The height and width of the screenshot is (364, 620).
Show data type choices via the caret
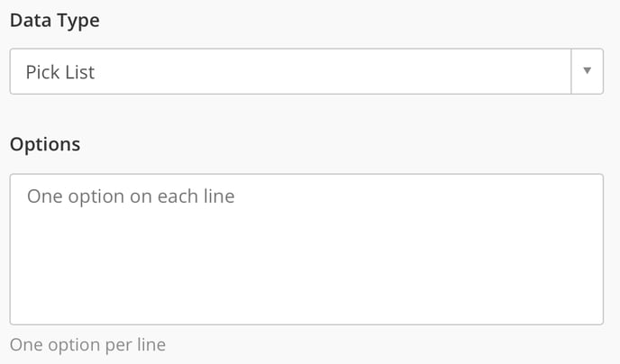(587, 71)
